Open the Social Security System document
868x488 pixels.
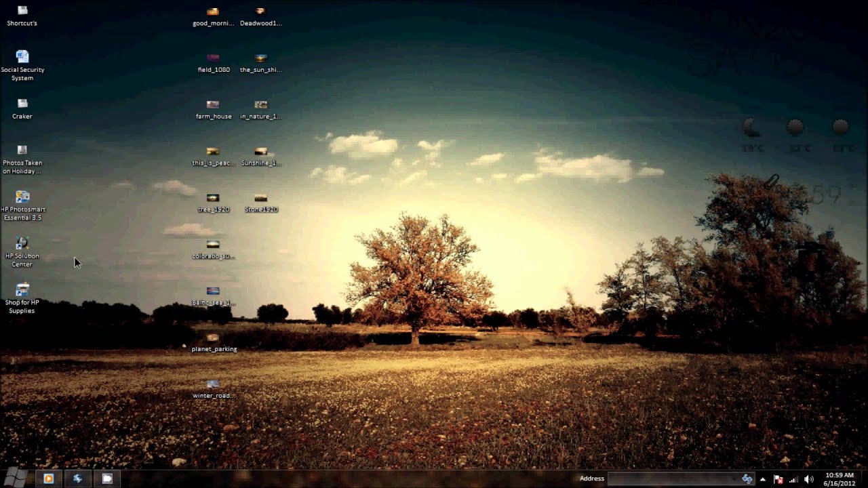pyautogui.click(x=22, y=56)
